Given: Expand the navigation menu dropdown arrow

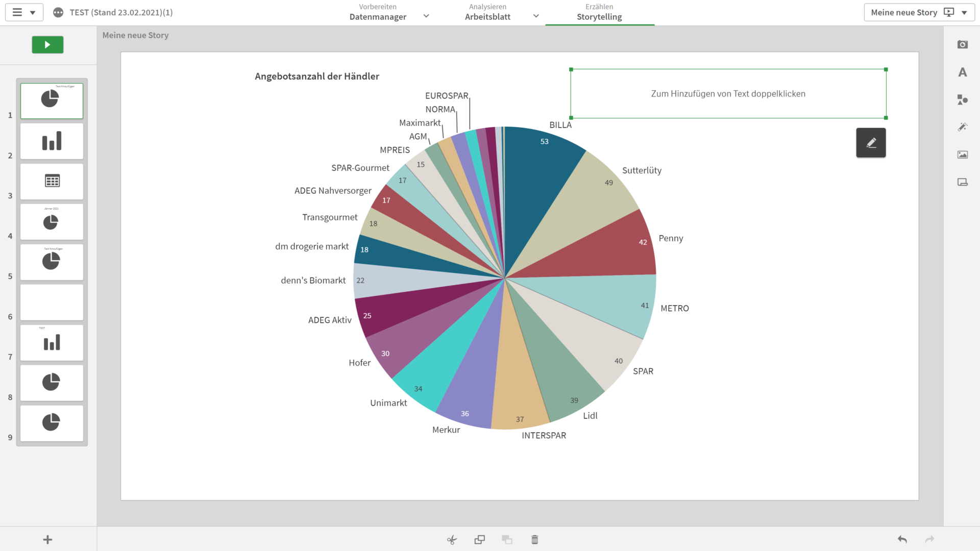Looking at the screenshot, I should 33,13.
